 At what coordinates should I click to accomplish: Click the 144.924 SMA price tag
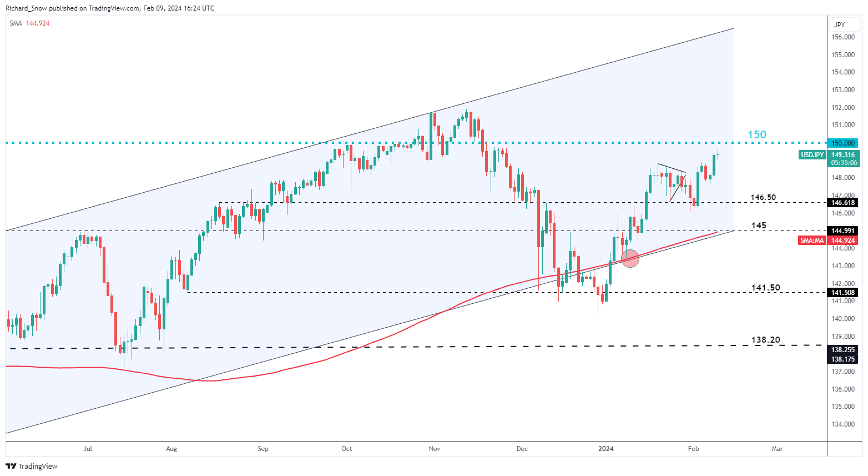[843, 240]
